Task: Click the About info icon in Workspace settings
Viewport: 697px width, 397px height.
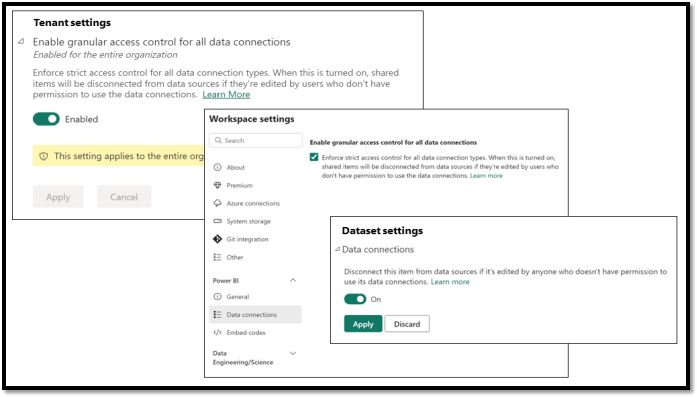Action: click(x=217, y=168)
